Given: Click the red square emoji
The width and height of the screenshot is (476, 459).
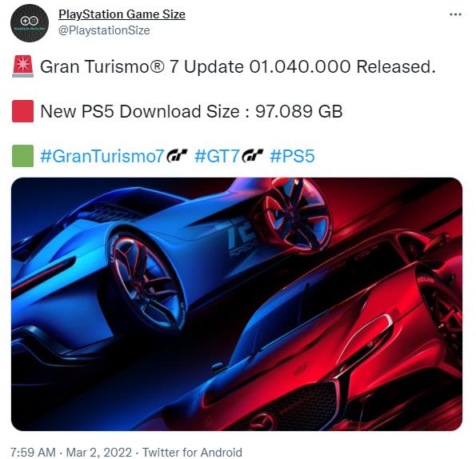Looking at the screenshot, I should click(x=22, y=111).
